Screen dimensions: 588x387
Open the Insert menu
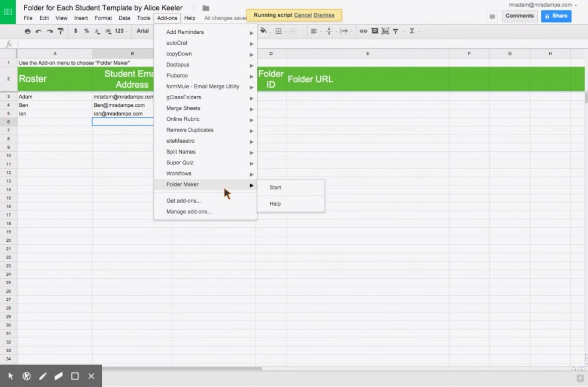[81, 18]
